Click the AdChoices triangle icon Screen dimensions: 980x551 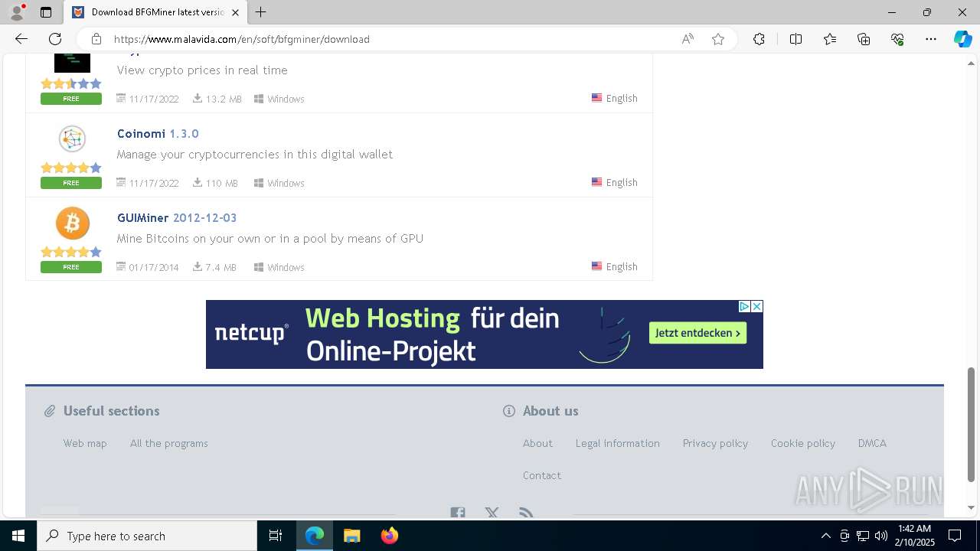[x=744, y=306]
